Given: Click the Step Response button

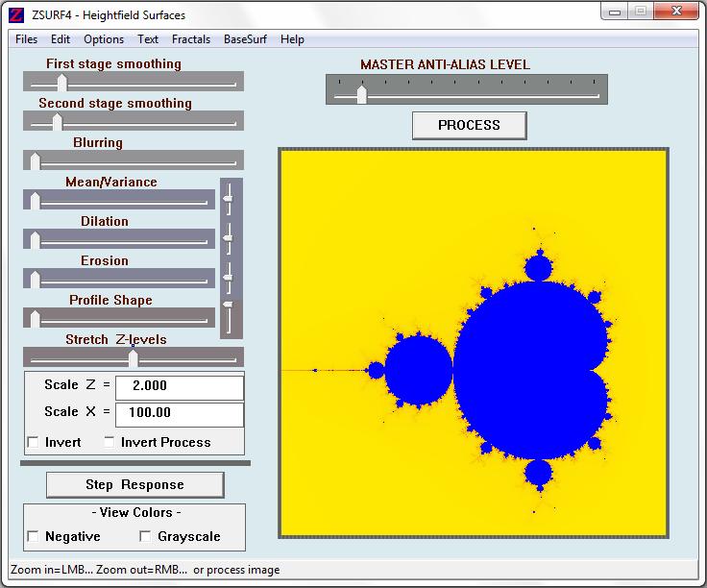Looking at the screenshot, I should pos(134,485).
